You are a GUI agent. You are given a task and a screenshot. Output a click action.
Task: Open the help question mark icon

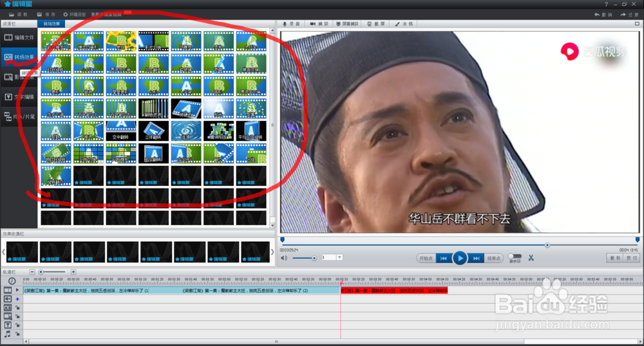[606, 4]
